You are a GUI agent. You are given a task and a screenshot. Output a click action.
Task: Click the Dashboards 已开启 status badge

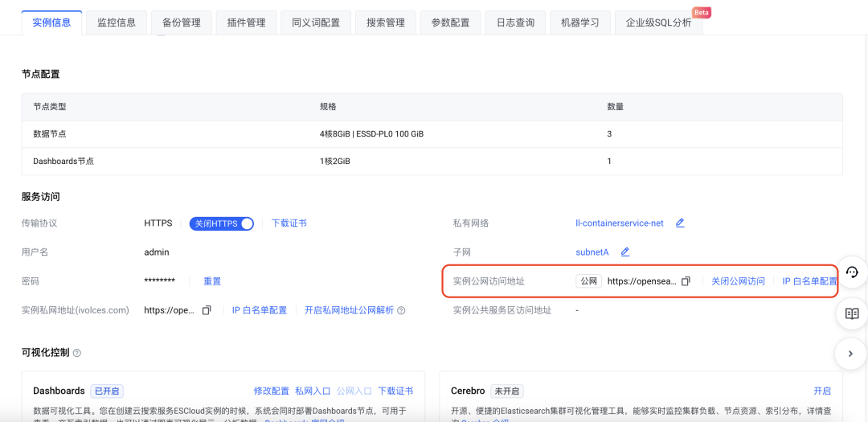click(x=107, y=391)
